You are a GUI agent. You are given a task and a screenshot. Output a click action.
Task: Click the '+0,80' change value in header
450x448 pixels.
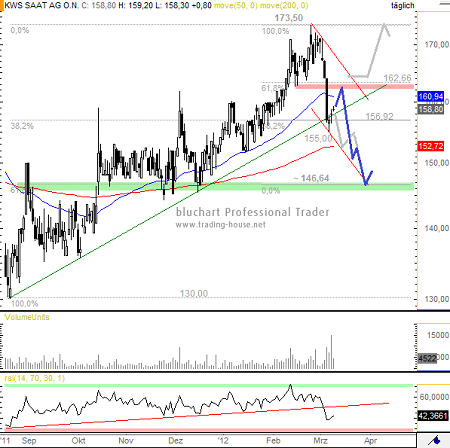coord(202,6)
